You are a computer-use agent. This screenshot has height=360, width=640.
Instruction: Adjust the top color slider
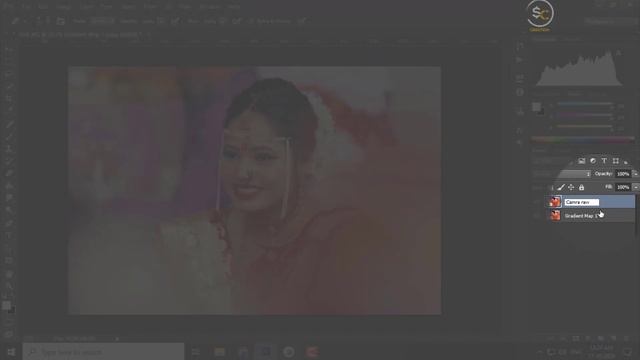584,104
